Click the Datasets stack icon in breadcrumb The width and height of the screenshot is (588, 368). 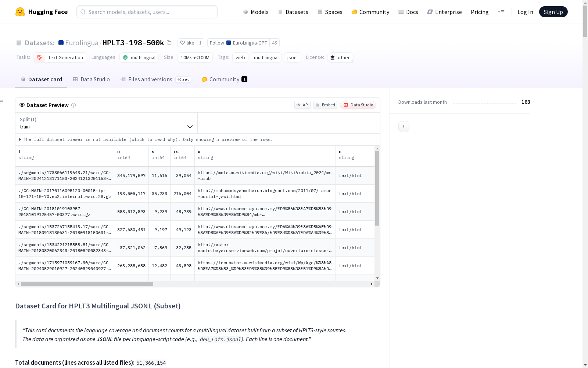pos(19,43)
